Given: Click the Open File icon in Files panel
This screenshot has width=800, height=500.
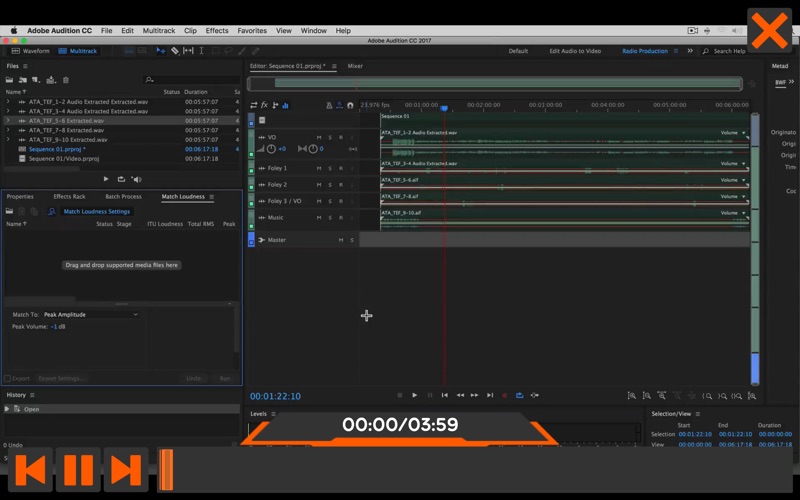Looking at the screenshot, I should (x=9, y=80).
